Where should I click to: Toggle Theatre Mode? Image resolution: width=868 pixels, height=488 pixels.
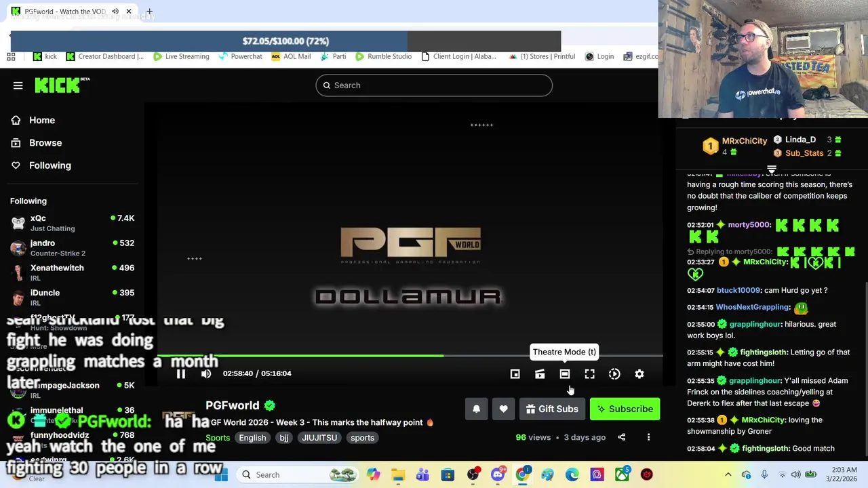point(564,374)
